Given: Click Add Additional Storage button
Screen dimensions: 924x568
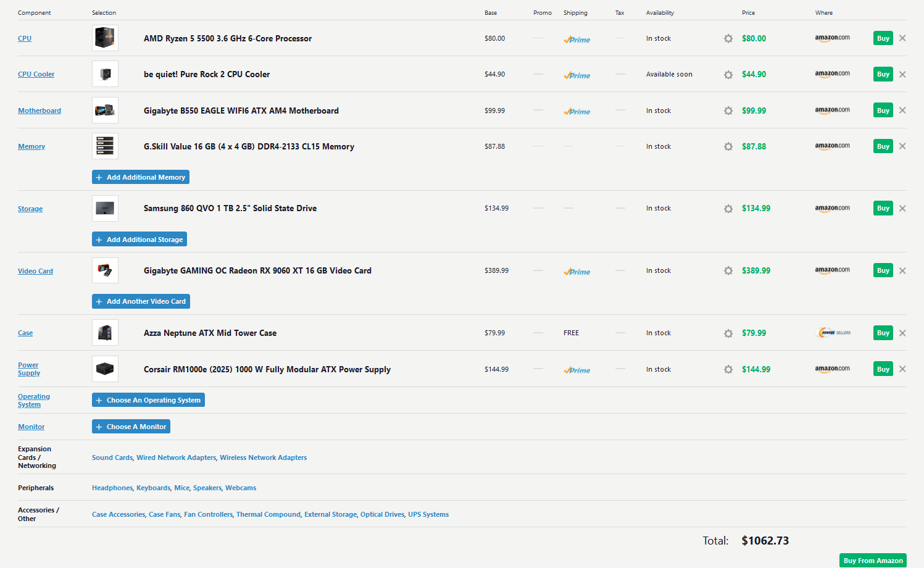Looking at the screenshot, I should pyautogui.click(x=139, y=240).
